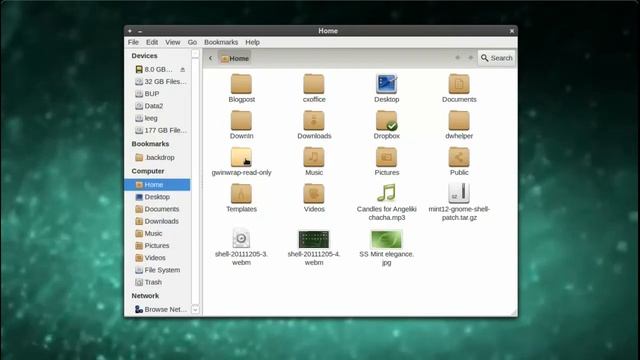
Task: Go to Music in sidebar
Action: click(x=149, y=234)
